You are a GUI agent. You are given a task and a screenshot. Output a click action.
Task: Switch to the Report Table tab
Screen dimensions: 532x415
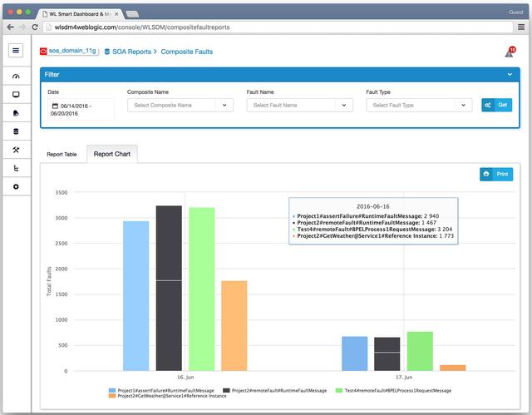(62, 155)
